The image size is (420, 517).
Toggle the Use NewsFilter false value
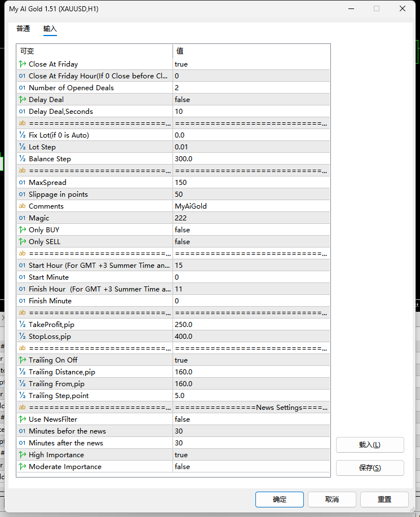point(251,419)
